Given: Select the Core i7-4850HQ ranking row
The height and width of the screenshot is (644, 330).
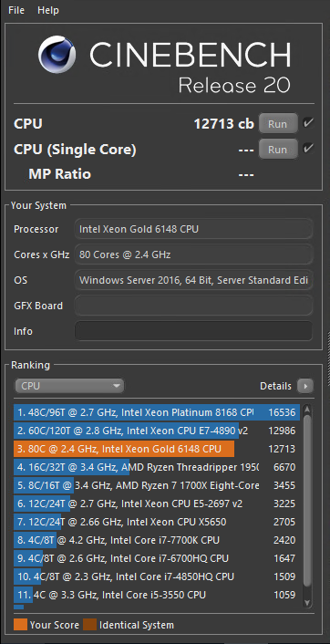Looking at the screenshot, I should pyautogui.click(x=157, y=576).
